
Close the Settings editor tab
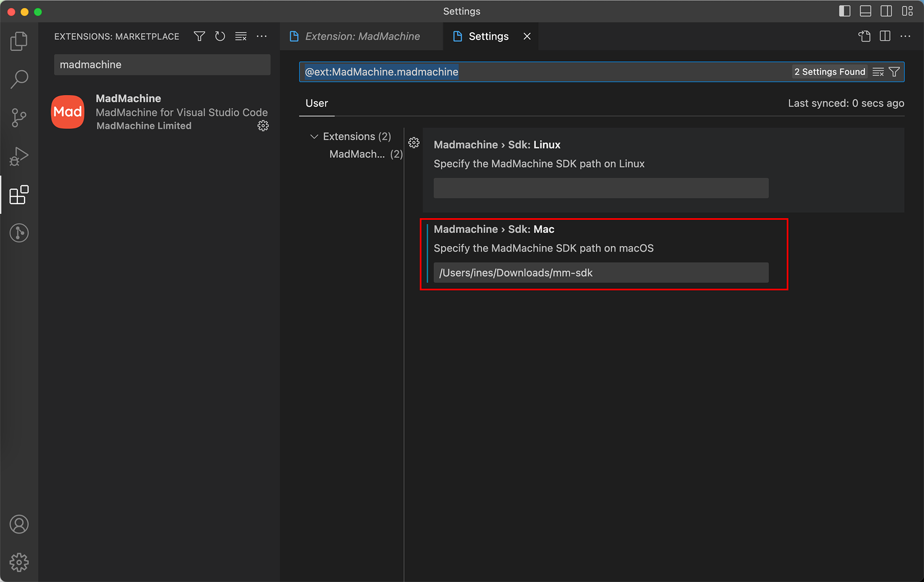pyautogui.click(x=527, y=36)
